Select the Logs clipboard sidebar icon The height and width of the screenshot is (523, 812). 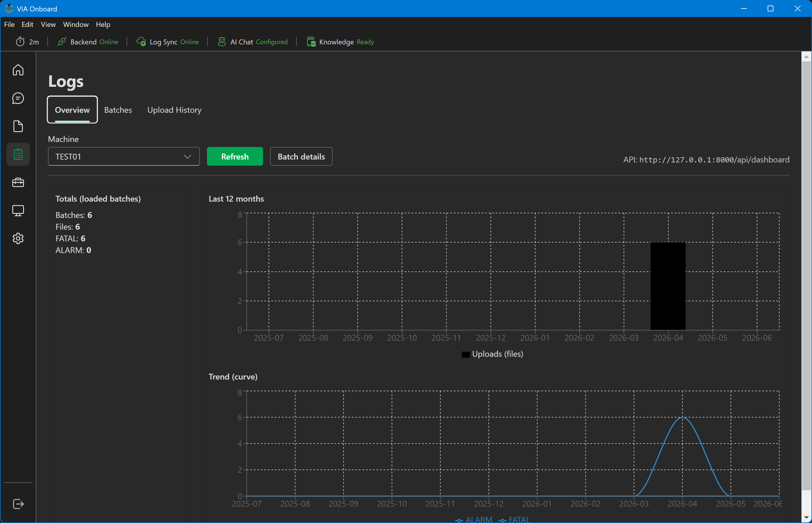[x=18, y=155]
